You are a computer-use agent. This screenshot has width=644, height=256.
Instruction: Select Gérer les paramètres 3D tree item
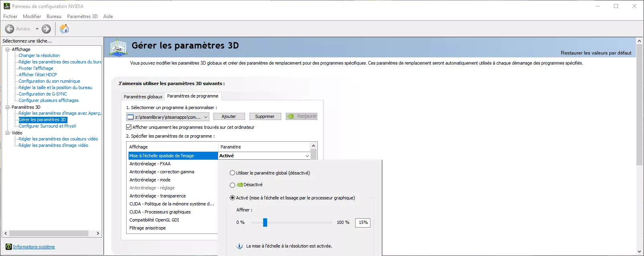point(42,120)
